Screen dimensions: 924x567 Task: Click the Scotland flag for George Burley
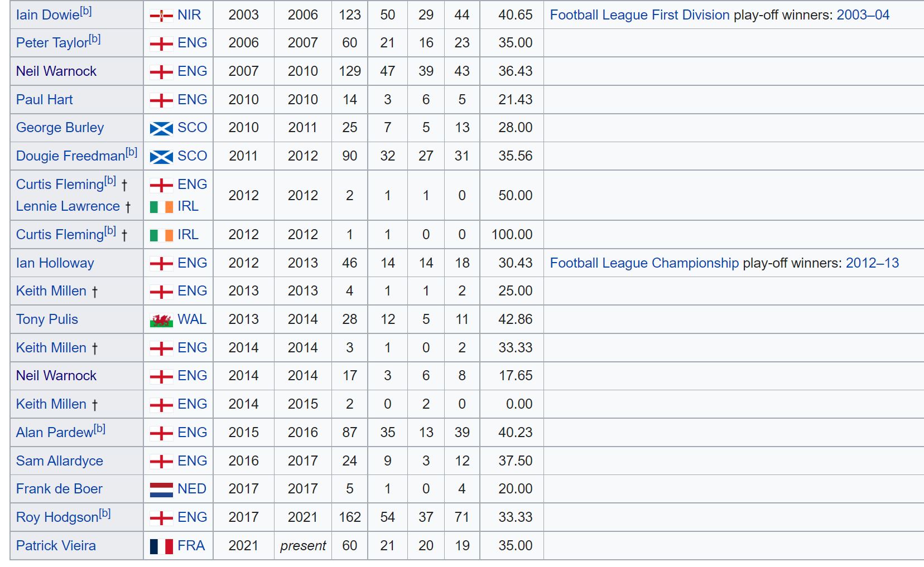click(x=161, y=128)
